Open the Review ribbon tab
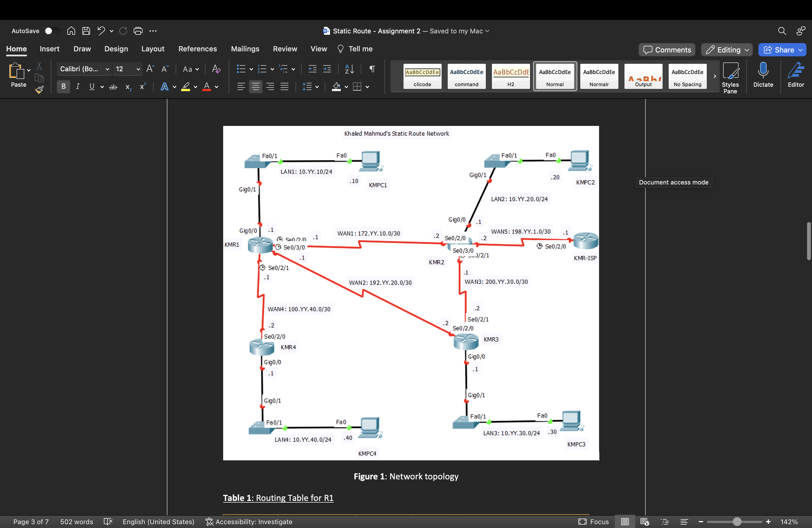The image size is (812, 528). [285, 48]
